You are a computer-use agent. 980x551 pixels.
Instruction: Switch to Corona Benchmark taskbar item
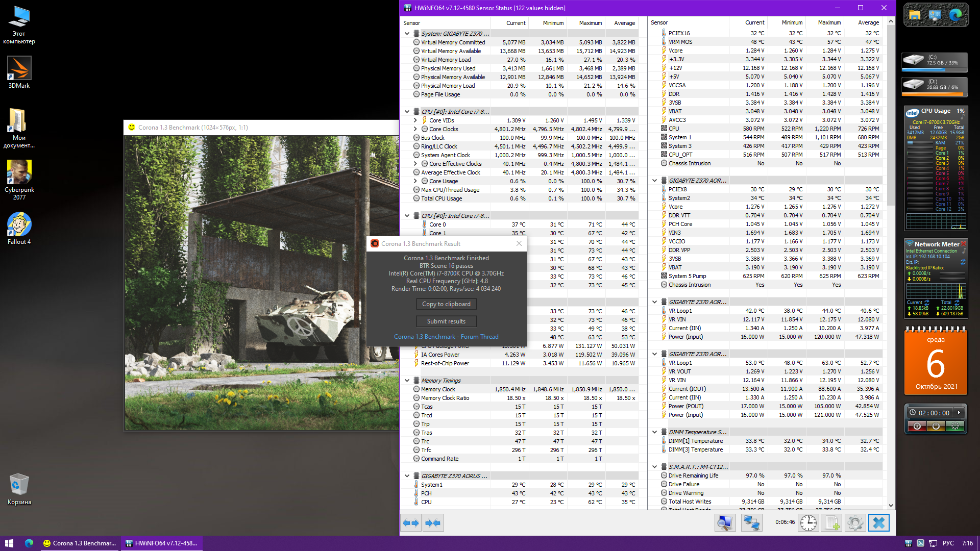coord(80,543)
